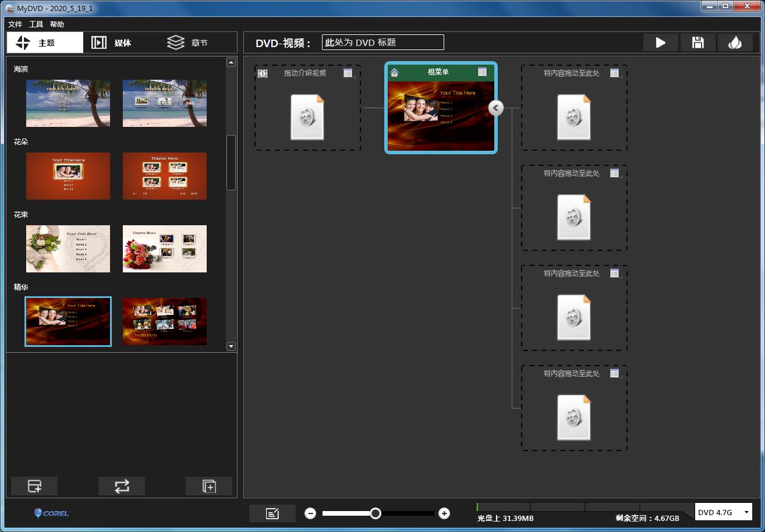Image resolution: width=765 pixels, height=532 pixels.
Task: Click the swap/replace theme arrows icon
Action: [x=122, y=486]
